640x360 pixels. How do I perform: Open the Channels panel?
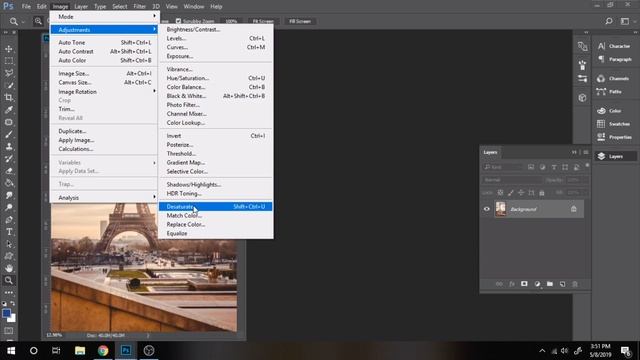pos(614,78)
